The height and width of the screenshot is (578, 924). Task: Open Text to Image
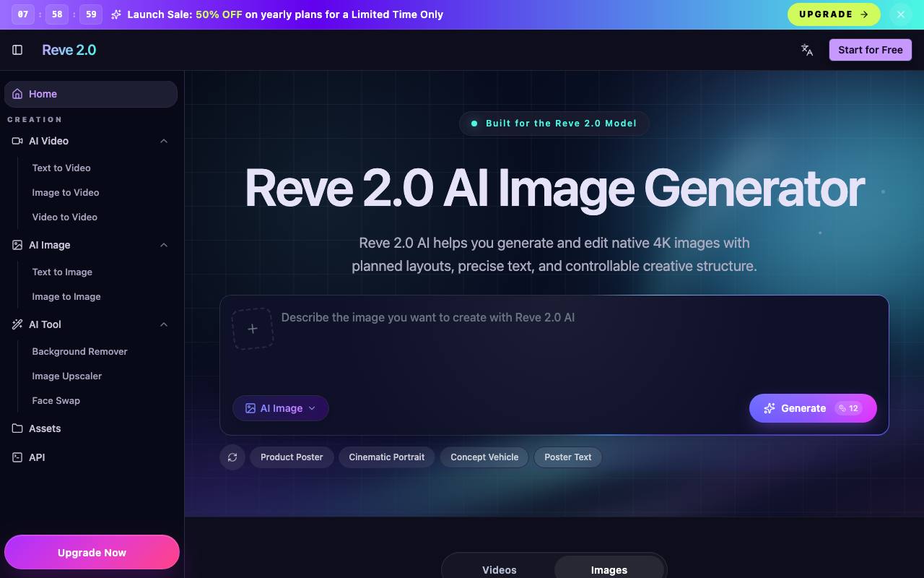tap(62, 272)
